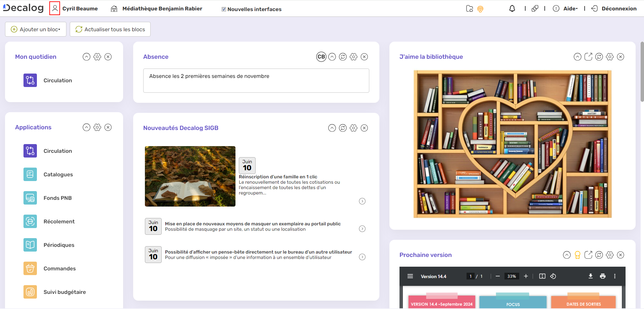Print the PDF document
The width and height of the screenshot is (644, 309).
click(x=602, y=276)
